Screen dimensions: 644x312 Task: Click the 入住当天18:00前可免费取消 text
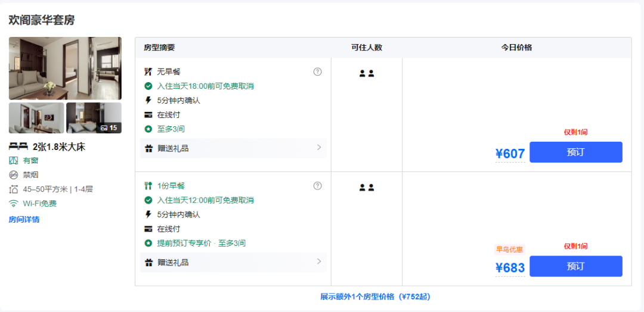coord(205,86)
